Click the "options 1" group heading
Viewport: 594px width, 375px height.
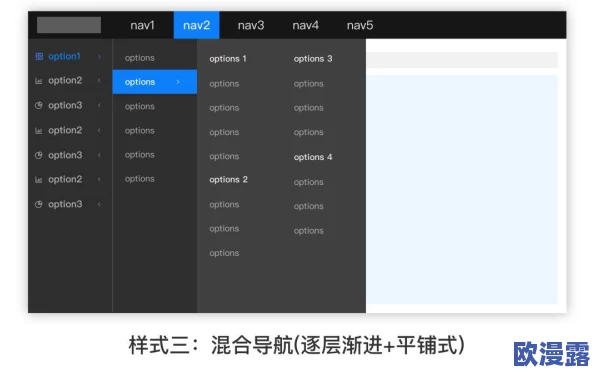pos(228,59)
